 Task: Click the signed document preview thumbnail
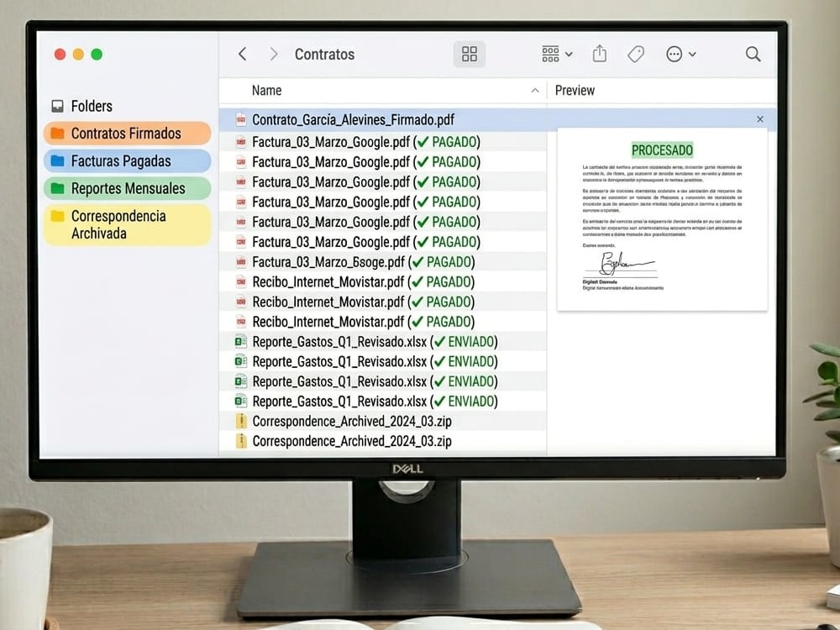point(663,219)
